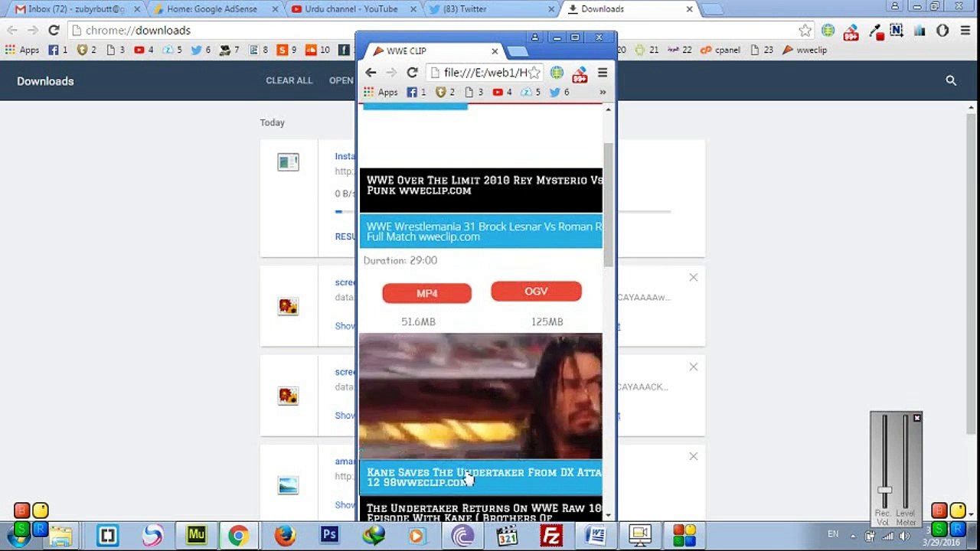Bookmark the downloads page with the star
980x551 pixels.
805,31
